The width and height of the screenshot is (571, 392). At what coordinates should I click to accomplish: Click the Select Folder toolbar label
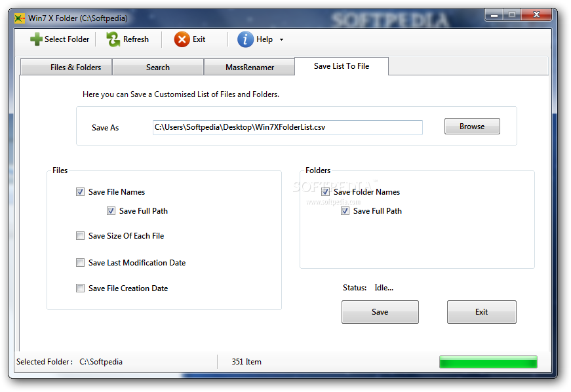click(x=67, y=39)
